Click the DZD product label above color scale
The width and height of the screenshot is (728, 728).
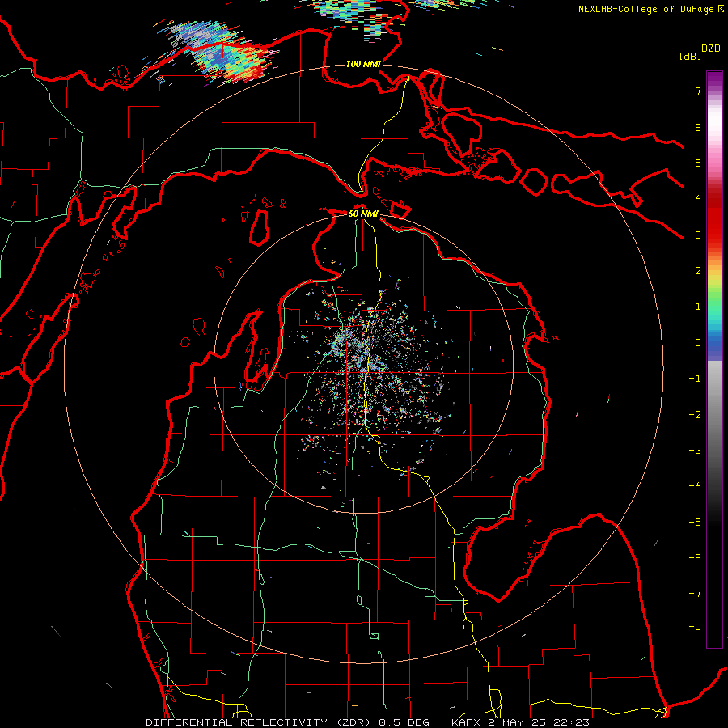coord(711,49)
